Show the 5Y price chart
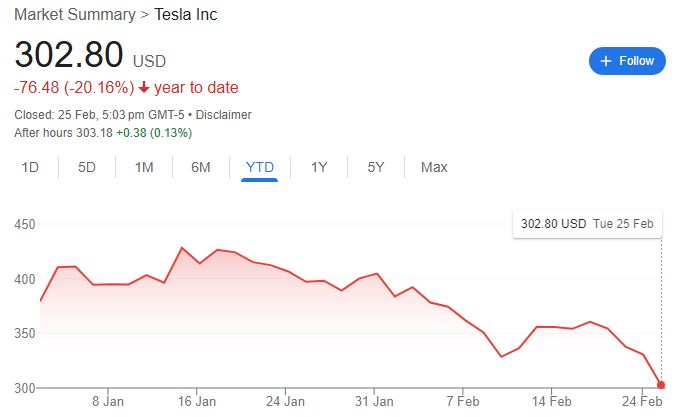 coord(376,167)
